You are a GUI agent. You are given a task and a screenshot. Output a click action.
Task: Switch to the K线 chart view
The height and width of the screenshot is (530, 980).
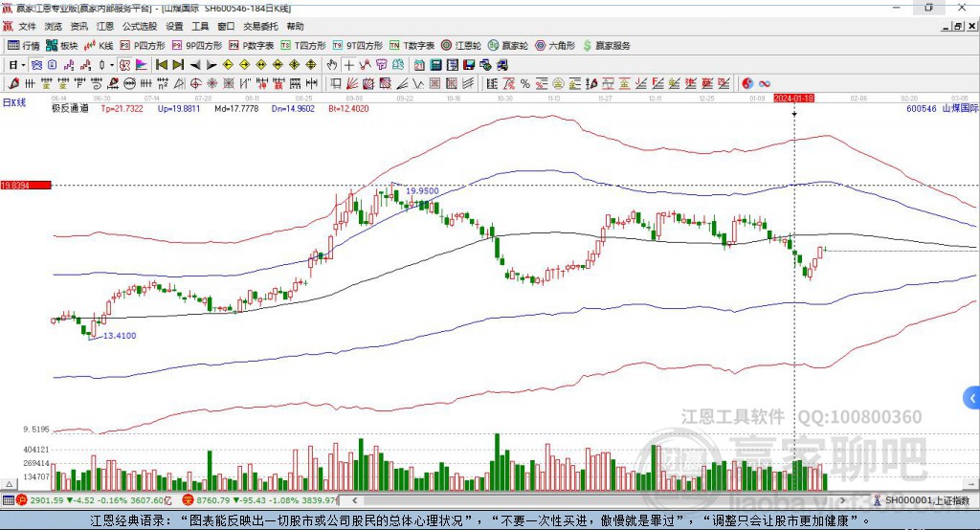coord(99,46)
